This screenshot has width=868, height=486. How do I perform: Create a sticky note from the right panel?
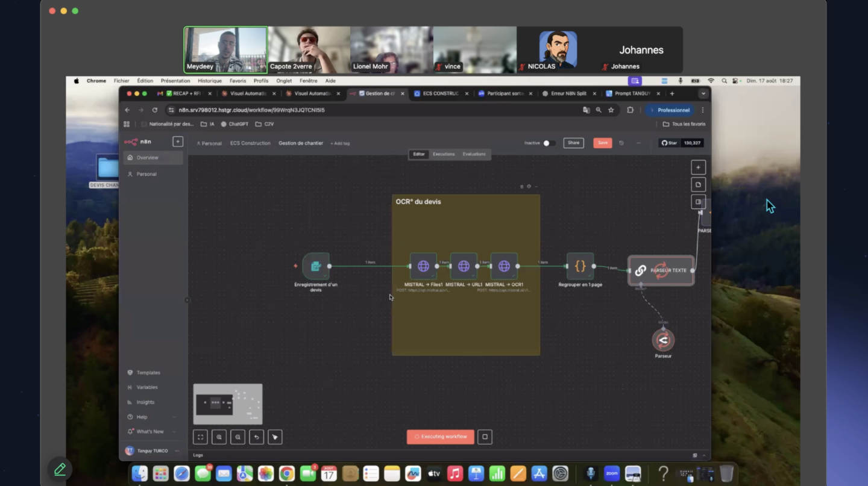[698, 184]
